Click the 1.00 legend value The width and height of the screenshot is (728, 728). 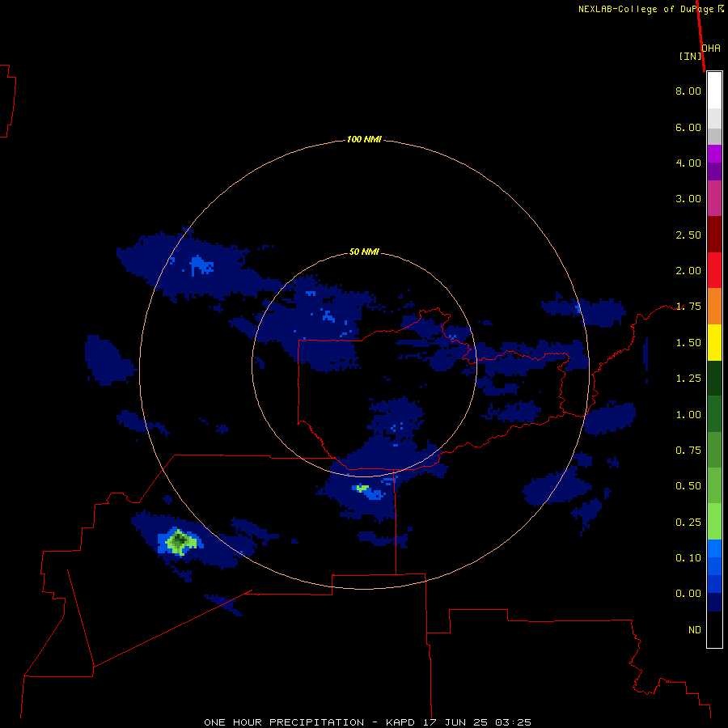pos(688,415)
